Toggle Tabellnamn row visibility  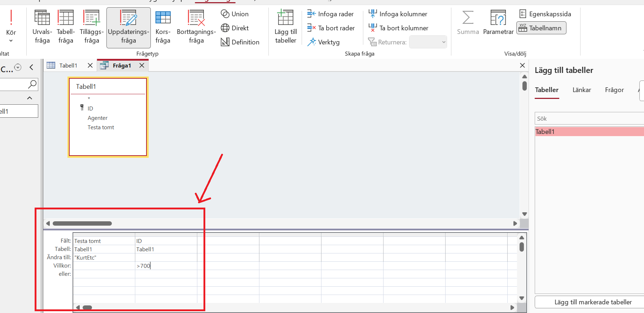(541, 28)
